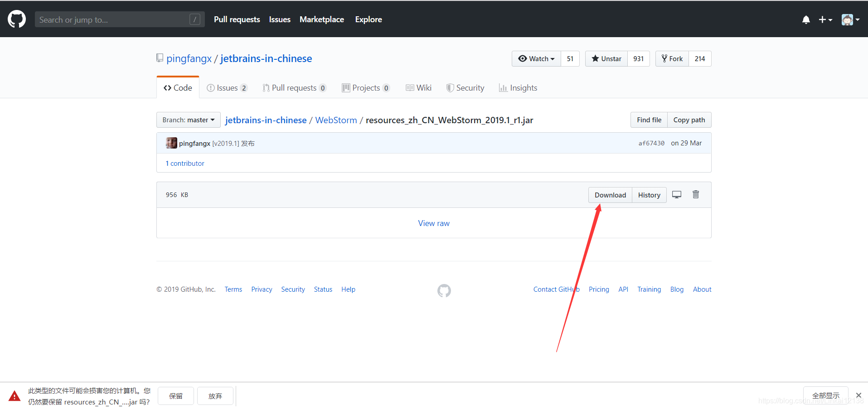
Task: Switch to repository Pull requests tab
Action: 295,88
